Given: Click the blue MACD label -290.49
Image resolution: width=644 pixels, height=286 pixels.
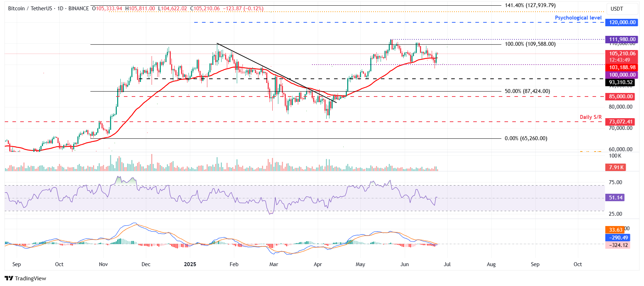Looking at the screenshot, I should (x=618, y=238).
